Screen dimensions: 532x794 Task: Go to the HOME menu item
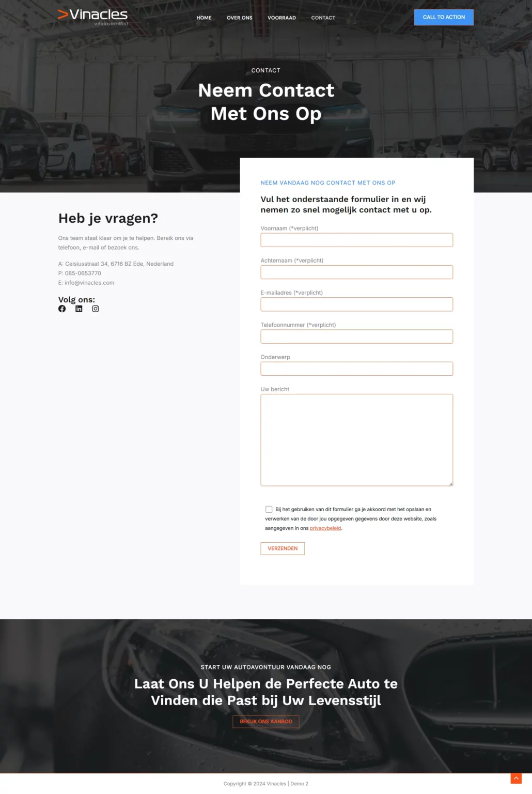[x=204, y=18]
